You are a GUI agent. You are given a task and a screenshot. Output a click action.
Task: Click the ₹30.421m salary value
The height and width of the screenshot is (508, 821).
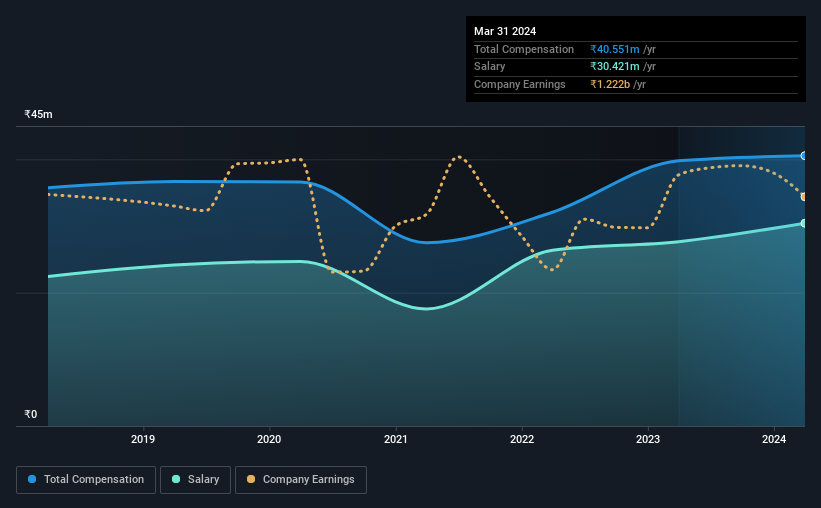(x=615, y=67)
